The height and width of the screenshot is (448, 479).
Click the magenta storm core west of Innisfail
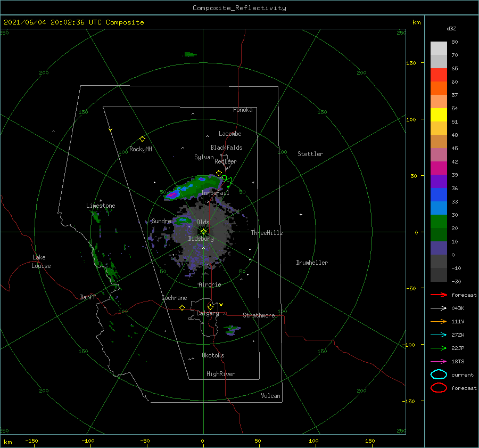172,194
